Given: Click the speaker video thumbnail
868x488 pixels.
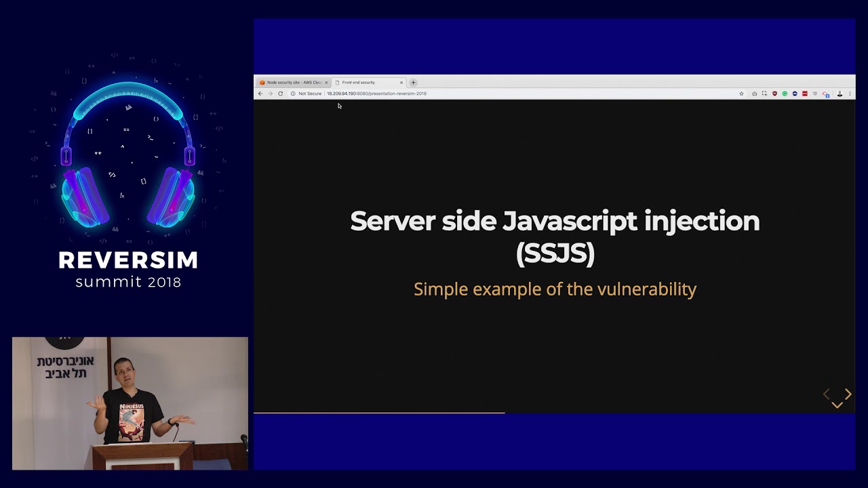Looking at the screenshot, I should (x=130, y=403).
